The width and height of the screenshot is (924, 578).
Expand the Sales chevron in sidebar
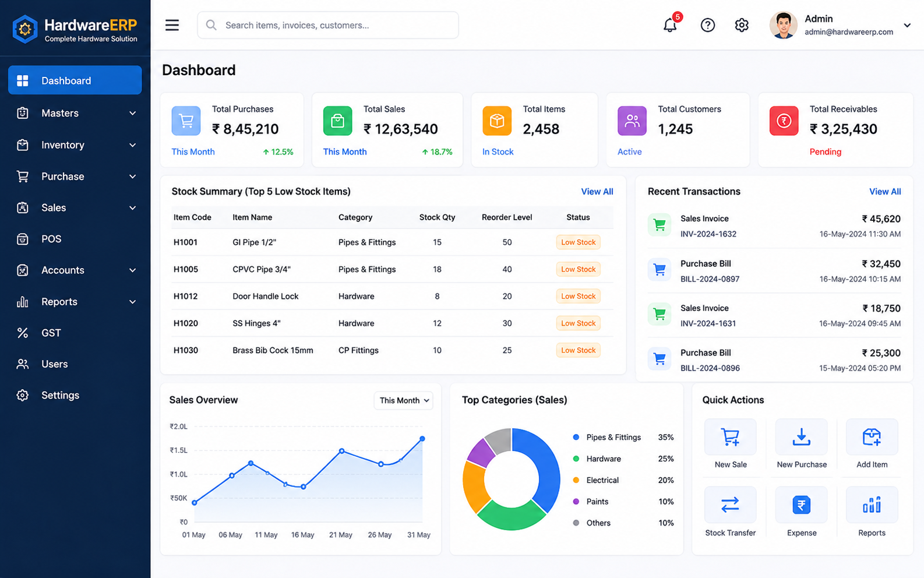pos(132,208)
